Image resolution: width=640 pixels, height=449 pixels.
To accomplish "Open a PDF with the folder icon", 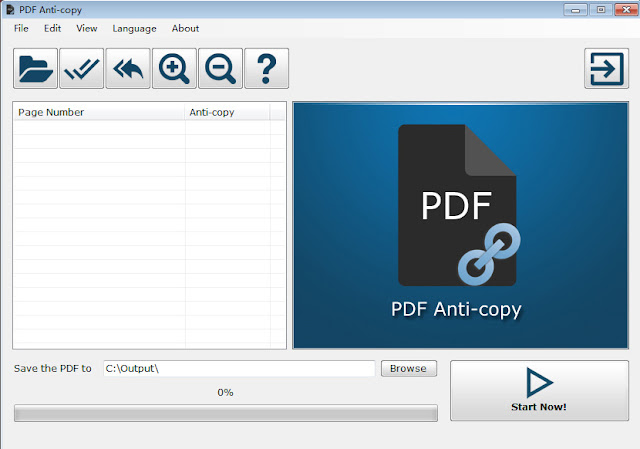I will pyautogui.click(x=35, y=68).
